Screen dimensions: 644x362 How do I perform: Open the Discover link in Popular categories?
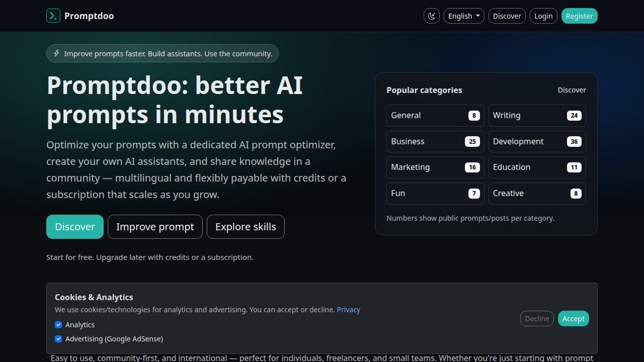coord(572,90)
